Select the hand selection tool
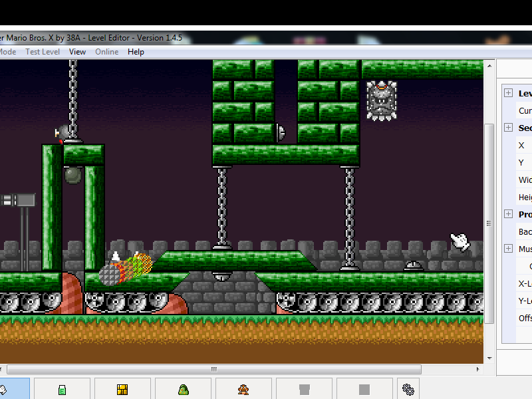The image size is (532, 399). coord(14,389)
